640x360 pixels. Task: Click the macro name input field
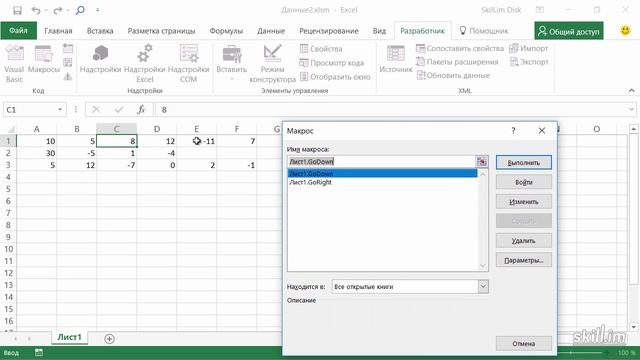[x=381, y=162]
